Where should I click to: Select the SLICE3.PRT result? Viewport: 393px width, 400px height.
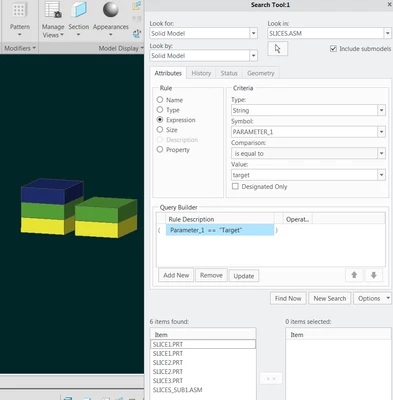[203, 380]
